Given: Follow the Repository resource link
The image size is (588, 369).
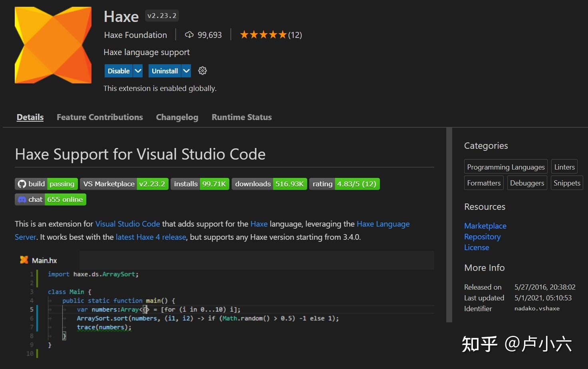Looking at the screenshot, I should pyautogui.click(x=482, y=237).
